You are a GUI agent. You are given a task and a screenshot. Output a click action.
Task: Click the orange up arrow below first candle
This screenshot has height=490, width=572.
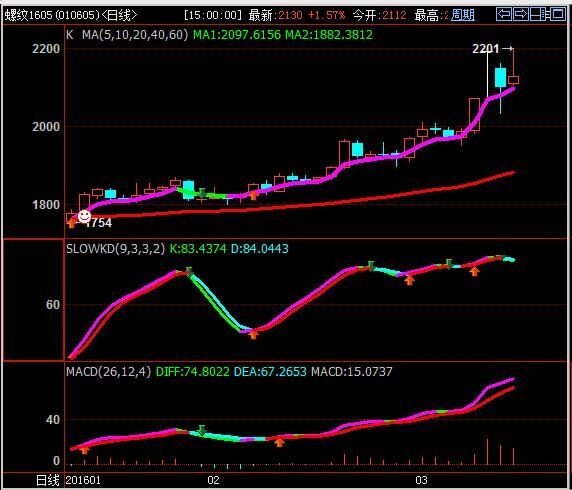[72, 223]
